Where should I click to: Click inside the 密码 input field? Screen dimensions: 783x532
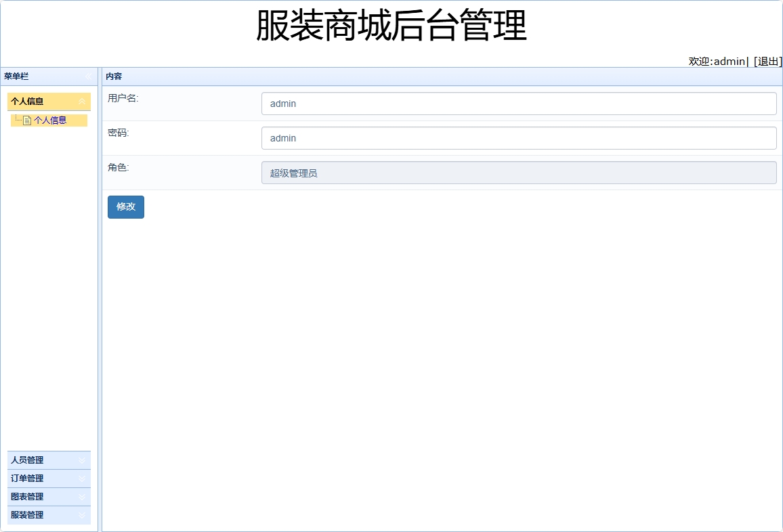[x=519, y=137]
